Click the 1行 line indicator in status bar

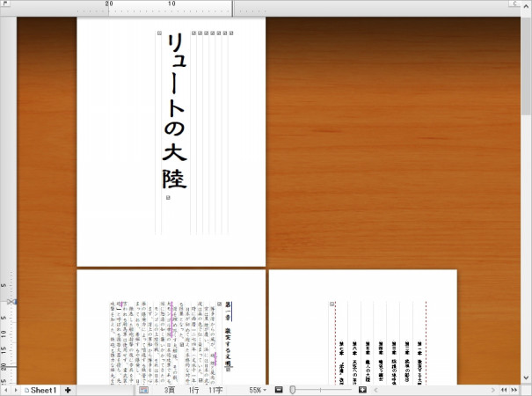click(193, 390)
